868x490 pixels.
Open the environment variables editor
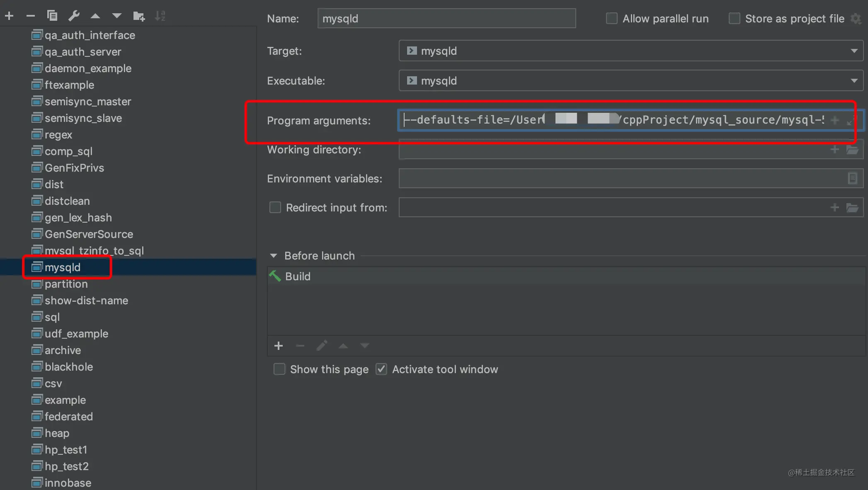click(852, 178)
